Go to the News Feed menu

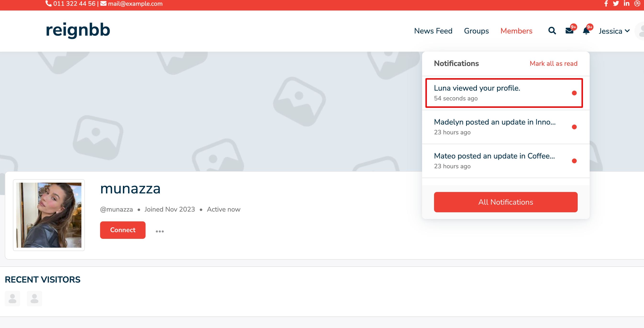pyautogui.click(x=433, y=31)
